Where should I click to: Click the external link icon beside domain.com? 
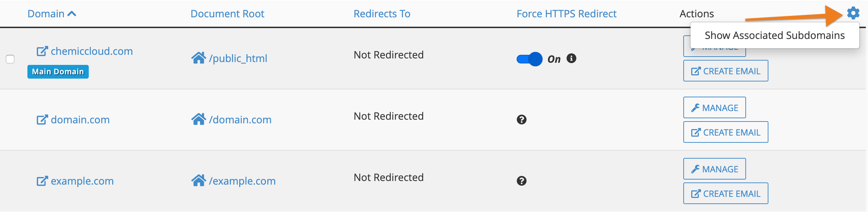(42, 119)
